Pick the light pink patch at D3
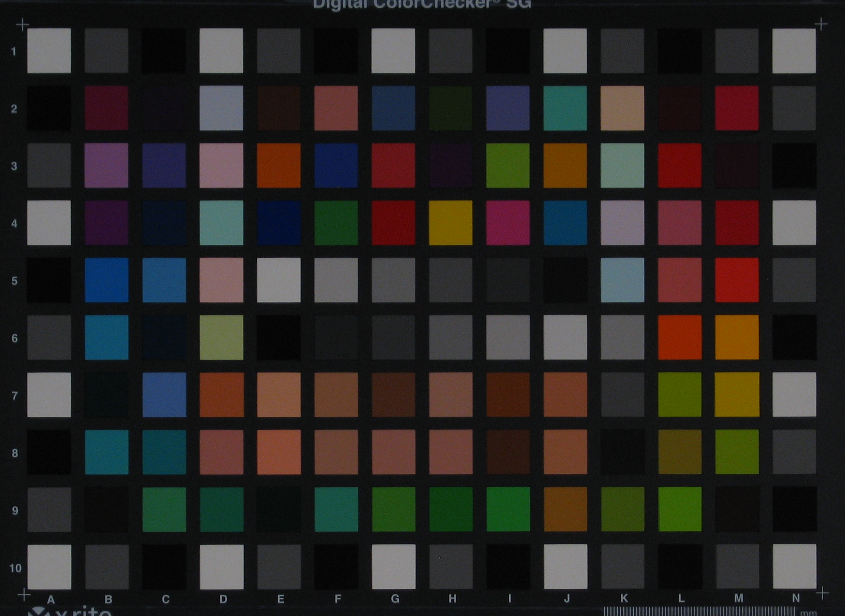845x616 pixels. click(221, 165)
